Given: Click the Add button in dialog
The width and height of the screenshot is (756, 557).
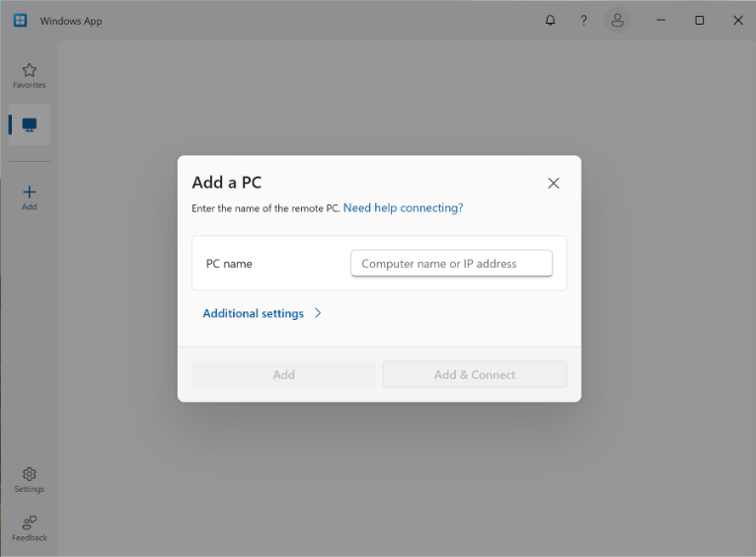Looking at the screenshot, I should [x=284, y=374].
